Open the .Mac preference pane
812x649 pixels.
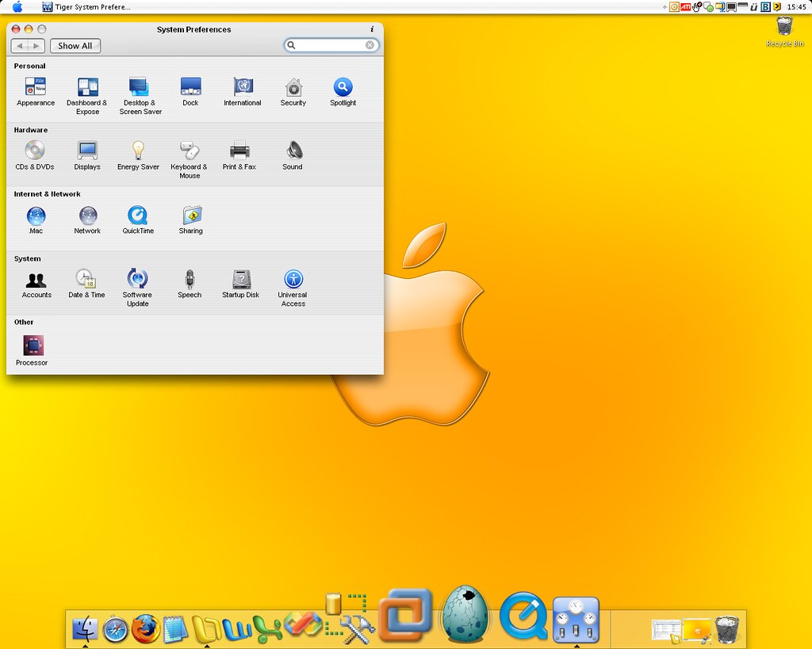click(x=36, y=220)
